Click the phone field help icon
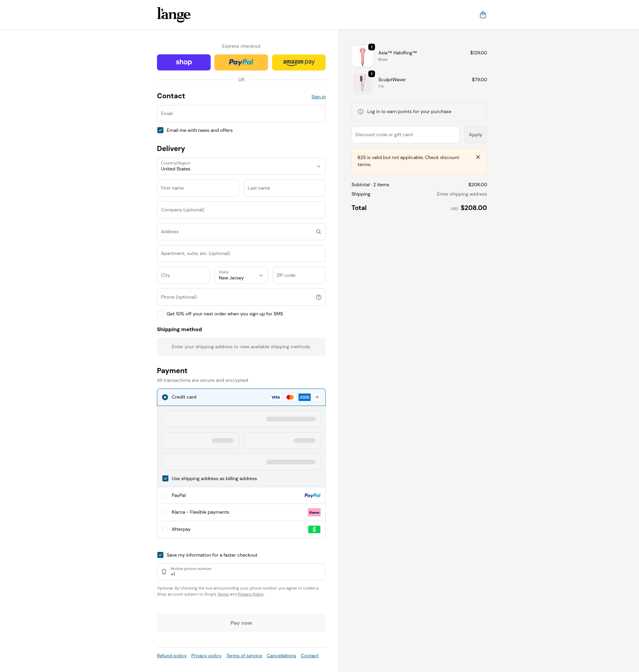 tap(318, 297)
